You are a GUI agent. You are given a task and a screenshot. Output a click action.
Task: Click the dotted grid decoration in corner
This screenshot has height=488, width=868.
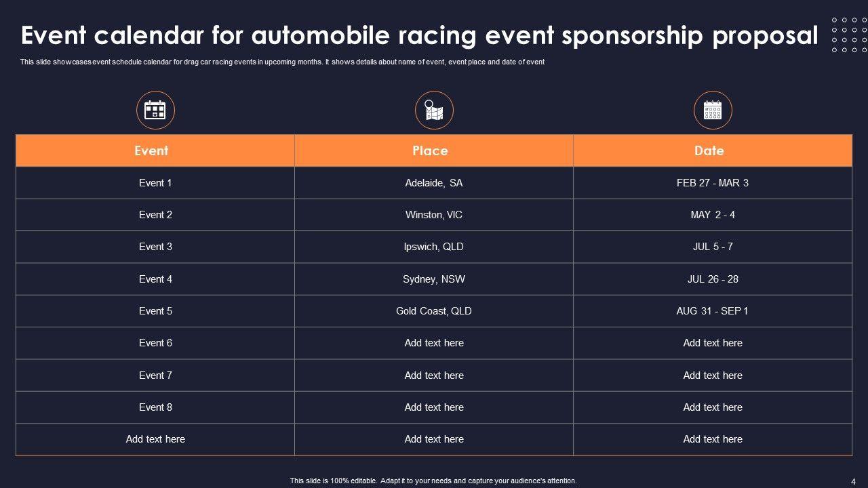848,35
